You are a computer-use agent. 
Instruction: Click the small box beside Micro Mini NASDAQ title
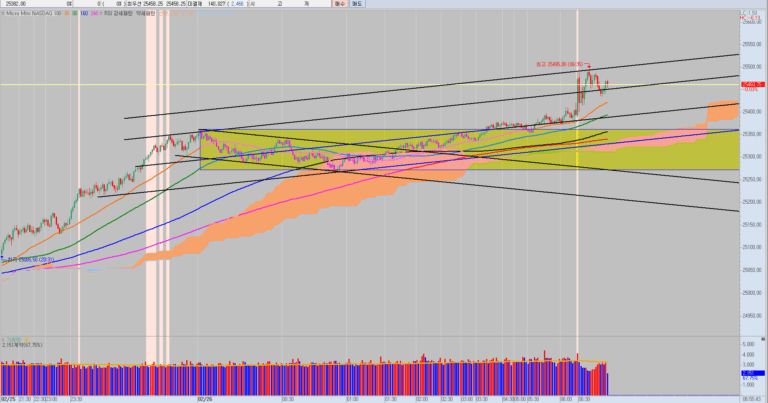(3, 13)
